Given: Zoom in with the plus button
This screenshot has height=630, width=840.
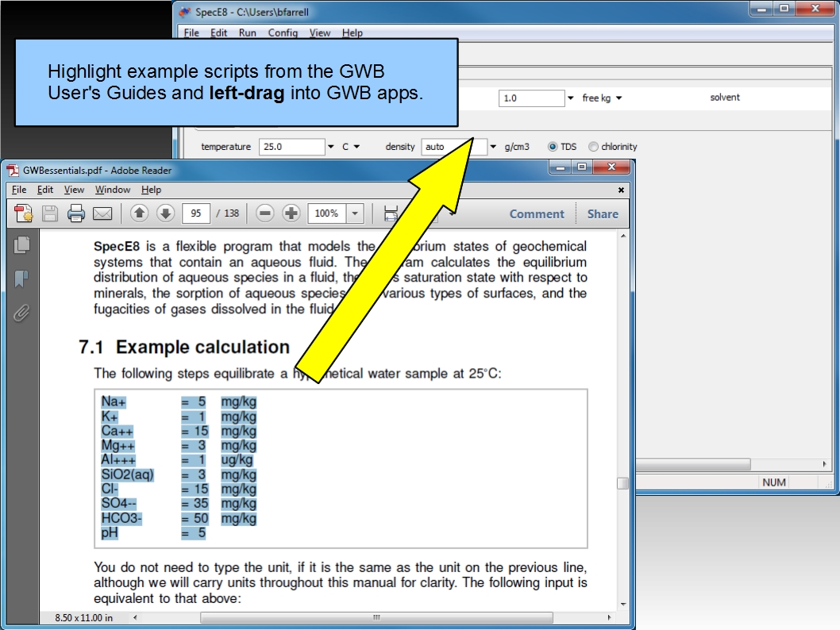Looking at the screenshot, I should pyautogui.click(x=291, y=213).
